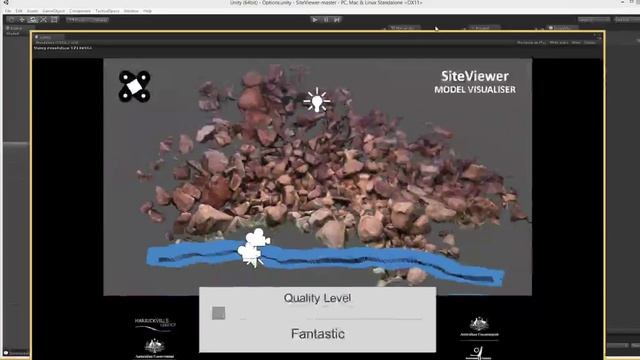
Task: Click the 'MODEL VISUALISER' subtitle
Action: tap(475, 89)
